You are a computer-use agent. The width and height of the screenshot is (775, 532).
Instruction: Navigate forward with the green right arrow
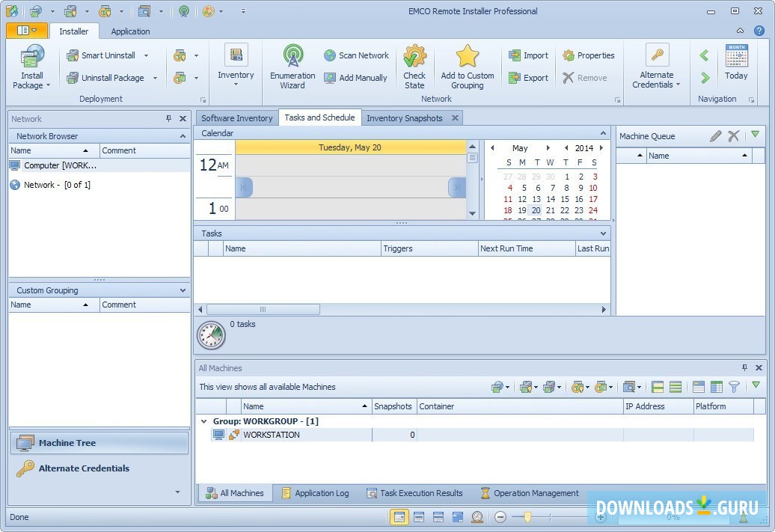(705, 78)
